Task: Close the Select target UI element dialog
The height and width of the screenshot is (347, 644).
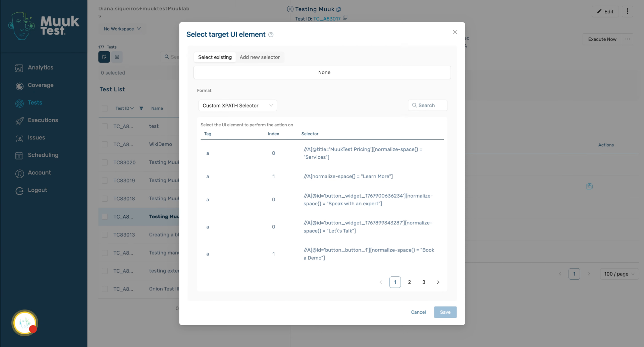Action: tap(455, 32)
